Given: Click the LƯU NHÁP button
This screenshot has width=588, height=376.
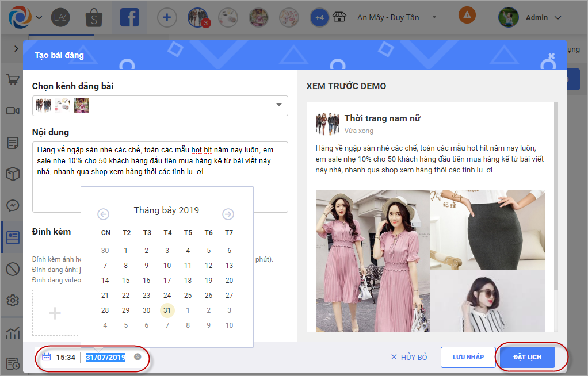Looking at the screenshot, I should click(468, 357).
